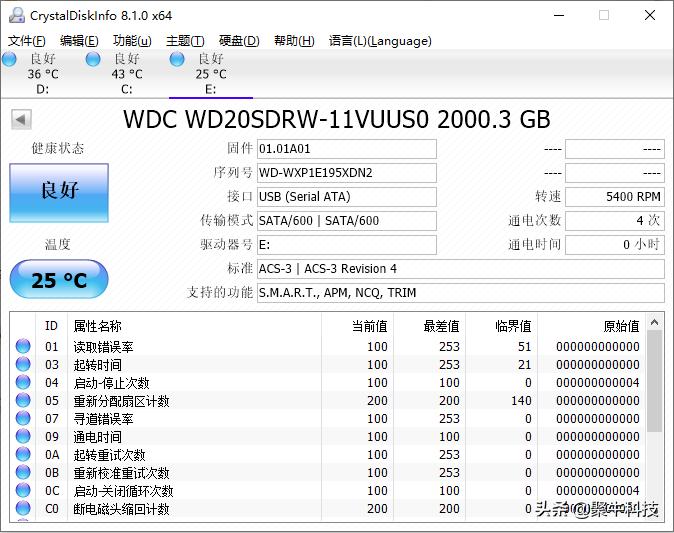Click the 当前值 column header

coord(370,326)
